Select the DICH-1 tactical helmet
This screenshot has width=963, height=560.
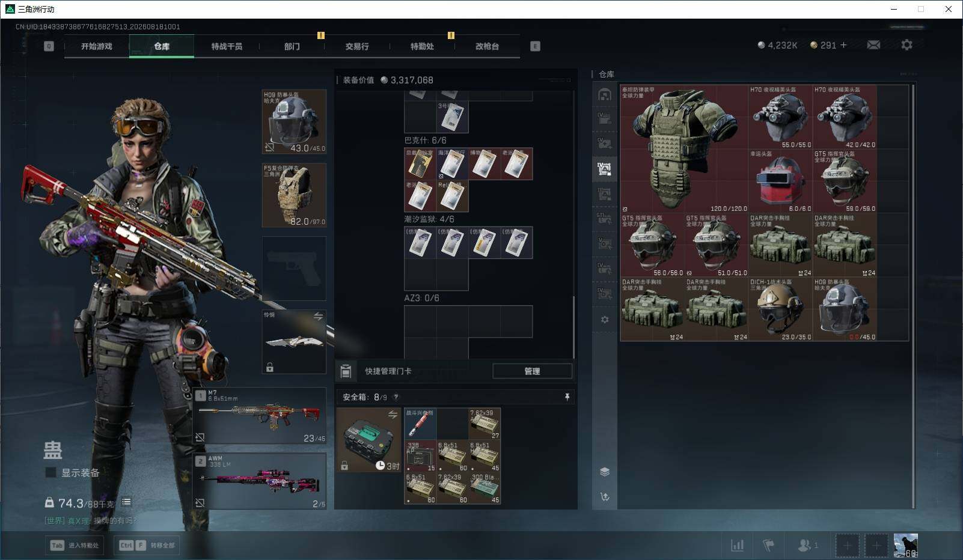[x=780, y=309]
